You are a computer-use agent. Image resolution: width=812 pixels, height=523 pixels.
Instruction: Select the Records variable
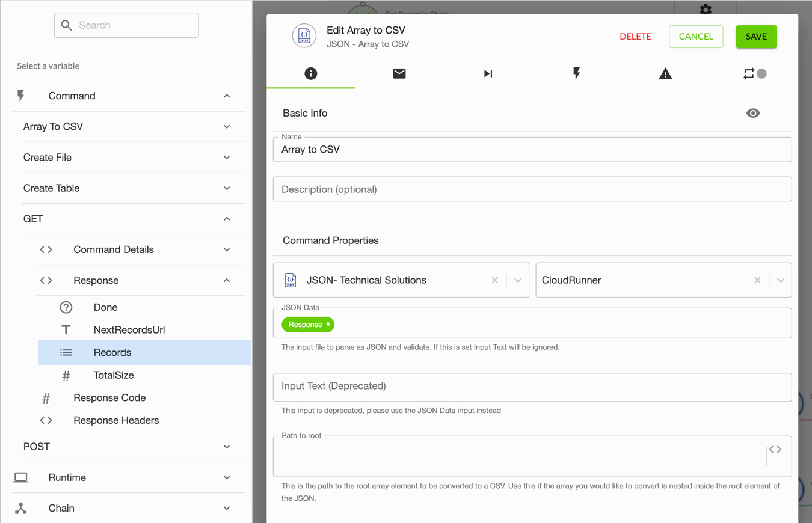[144, 352]
